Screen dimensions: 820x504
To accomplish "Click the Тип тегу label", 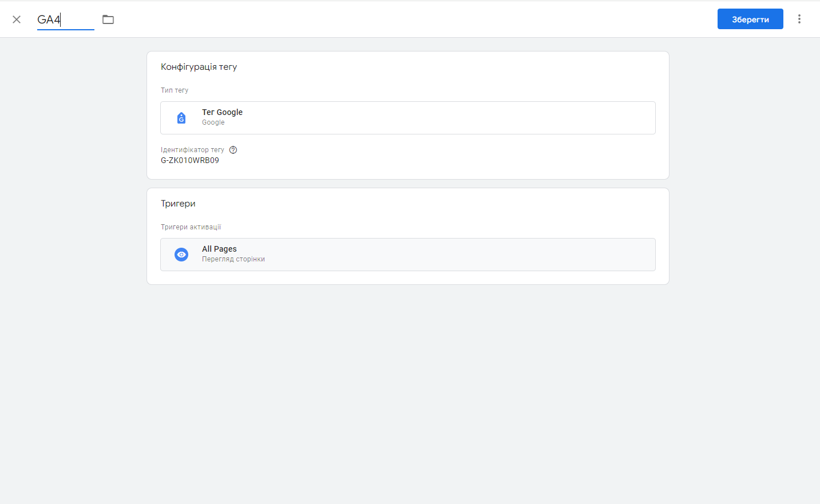I will tap(175, 90).
